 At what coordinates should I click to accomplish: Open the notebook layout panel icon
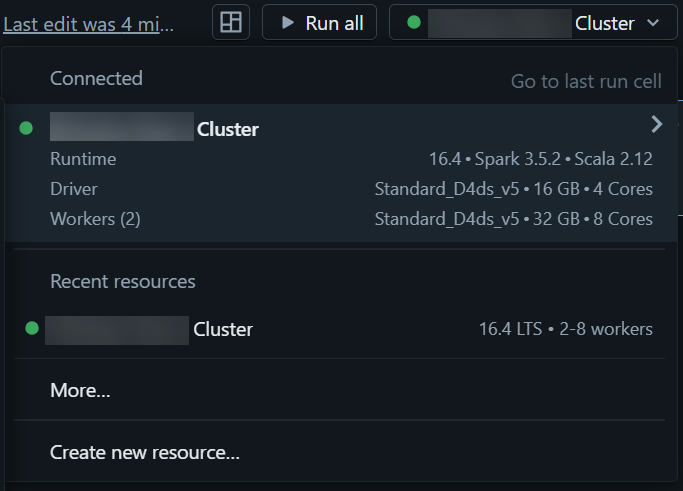(x=231, y=22)
